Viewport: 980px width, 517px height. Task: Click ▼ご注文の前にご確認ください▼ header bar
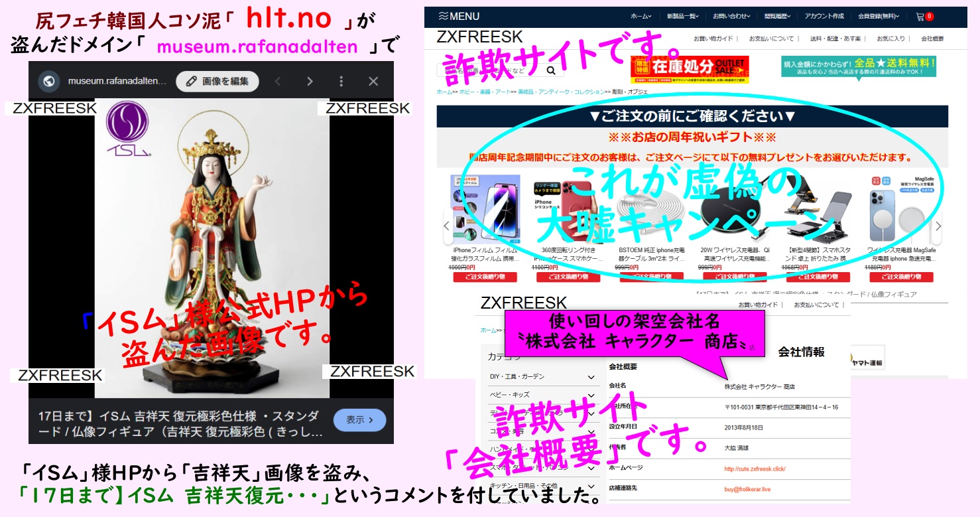[692, 116]
